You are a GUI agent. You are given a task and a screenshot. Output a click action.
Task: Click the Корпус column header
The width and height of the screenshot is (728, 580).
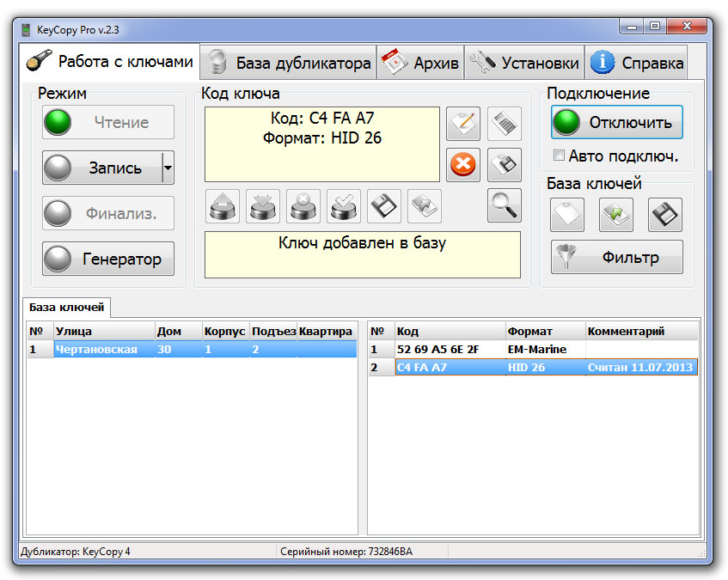[226, 332]
